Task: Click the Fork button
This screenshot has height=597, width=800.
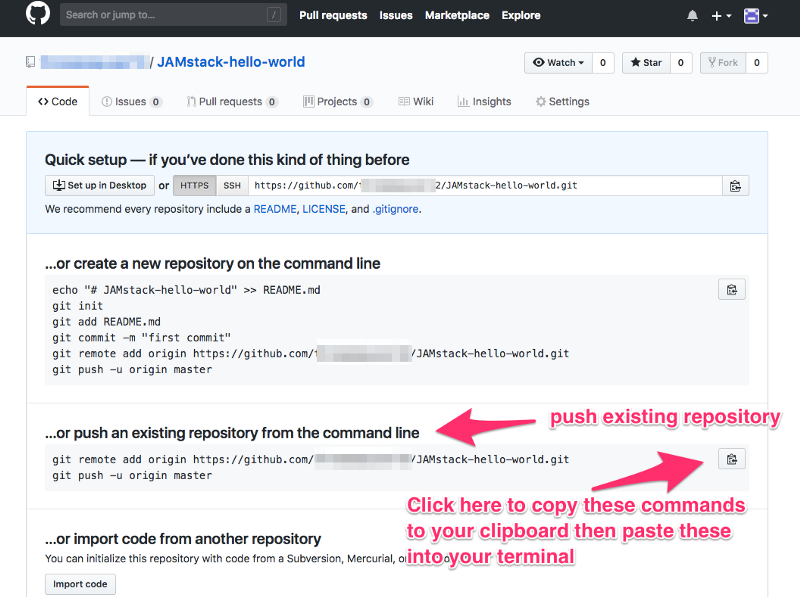Action: pos(723,63)
